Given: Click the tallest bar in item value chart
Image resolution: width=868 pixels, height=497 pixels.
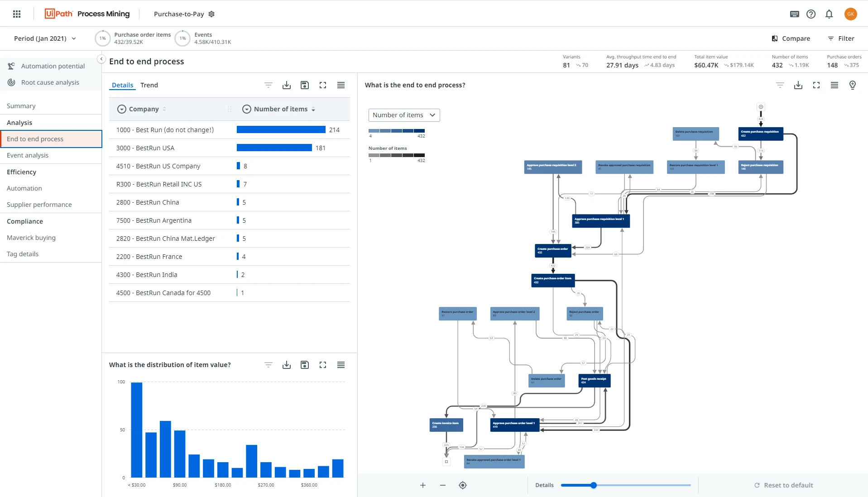Looking at the screenshot, I should [x=137, y=430].
